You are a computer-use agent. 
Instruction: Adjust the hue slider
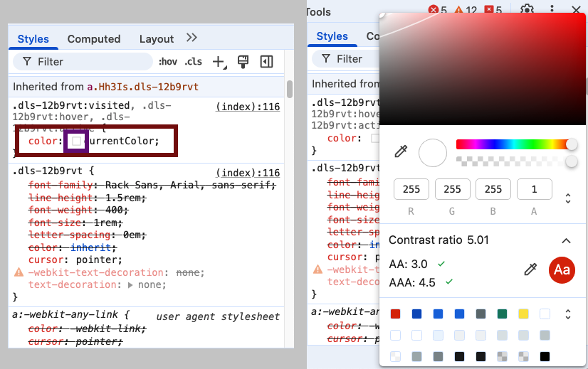click(x=516, y=144)
